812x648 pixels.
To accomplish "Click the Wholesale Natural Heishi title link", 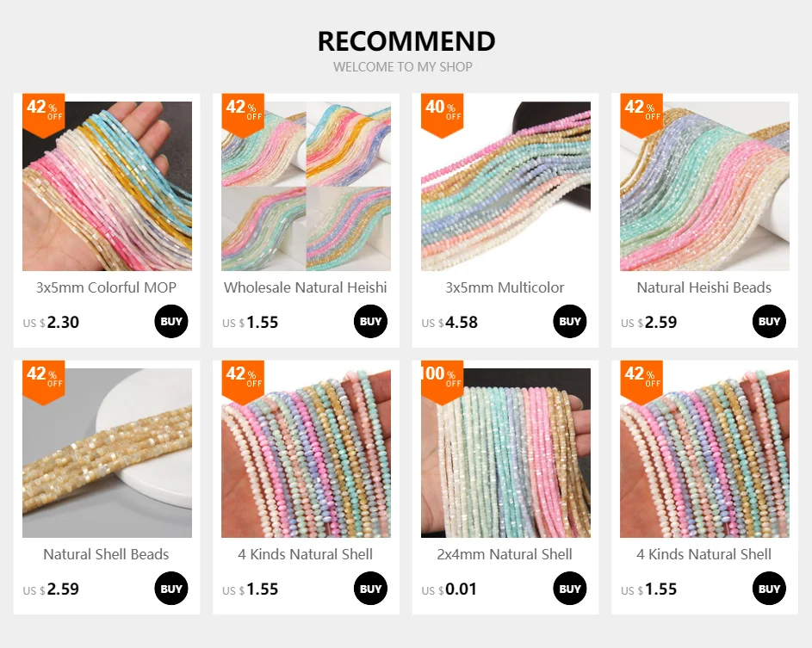I will [x=306, y=287].
